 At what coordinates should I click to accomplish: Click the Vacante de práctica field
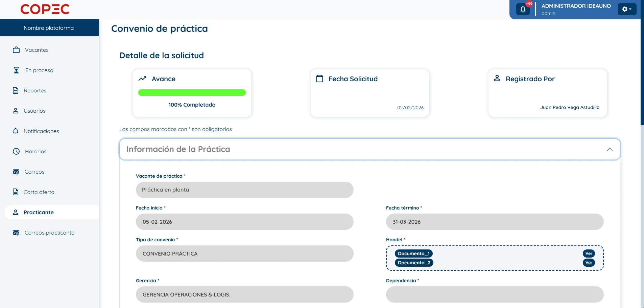[x=244, y=190]
